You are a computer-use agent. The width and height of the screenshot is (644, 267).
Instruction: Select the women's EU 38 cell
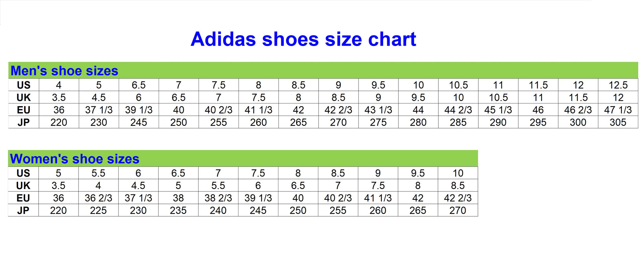coord(178,198)
